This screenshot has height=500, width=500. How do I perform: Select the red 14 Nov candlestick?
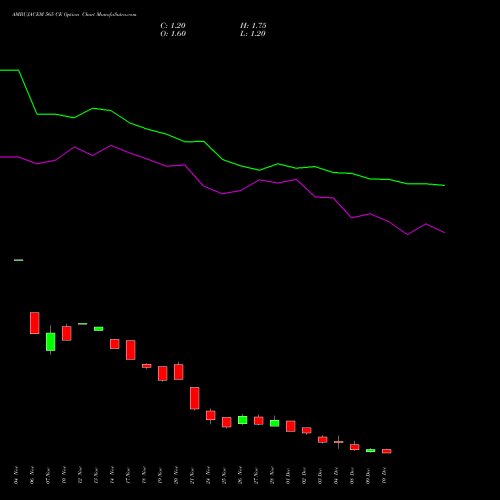[115, 344]
